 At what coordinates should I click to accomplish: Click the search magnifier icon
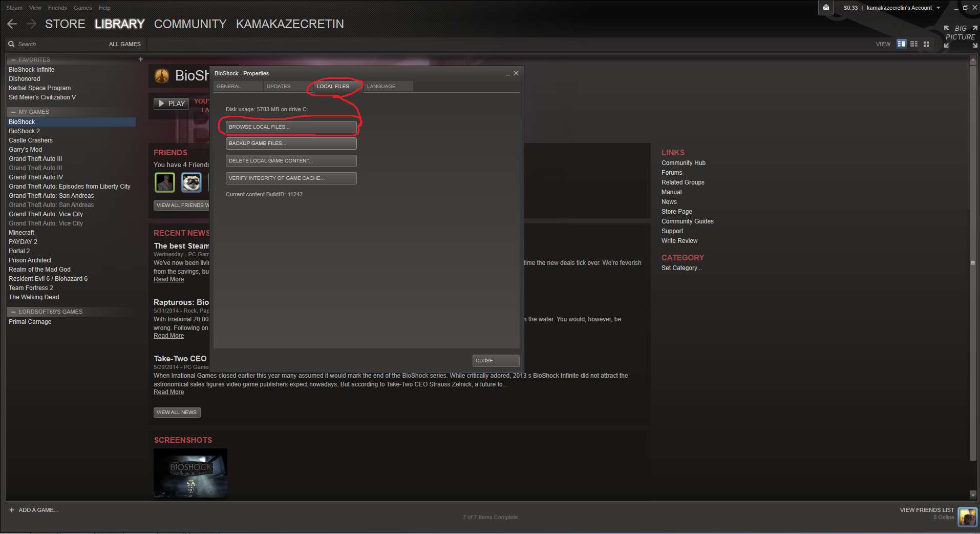coord(11,44)
